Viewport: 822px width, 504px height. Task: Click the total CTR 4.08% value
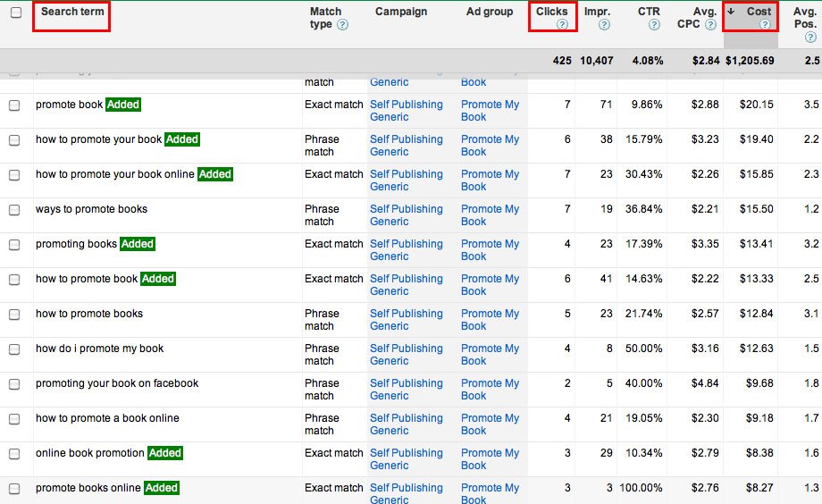648,60
